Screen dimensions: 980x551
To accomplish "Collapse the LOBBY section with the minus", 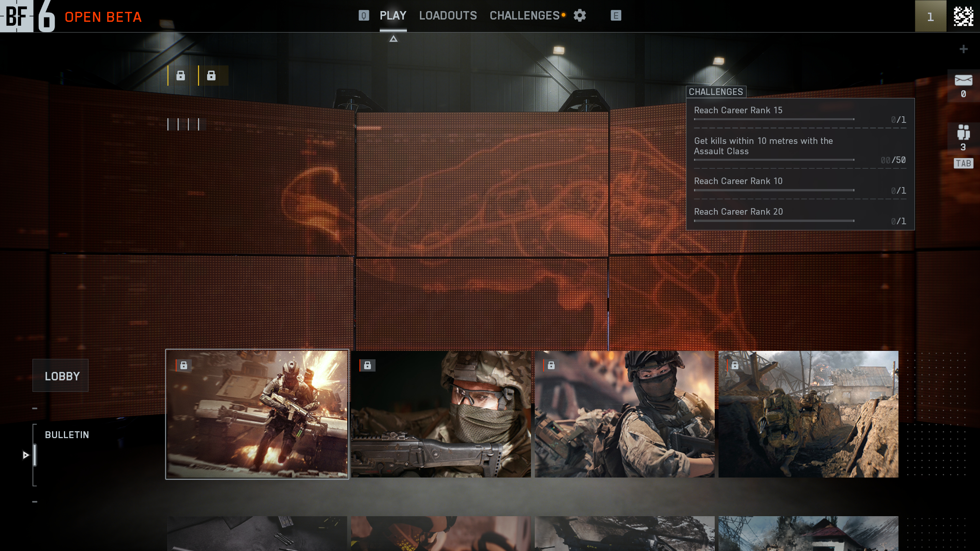I will coord(35,408).
